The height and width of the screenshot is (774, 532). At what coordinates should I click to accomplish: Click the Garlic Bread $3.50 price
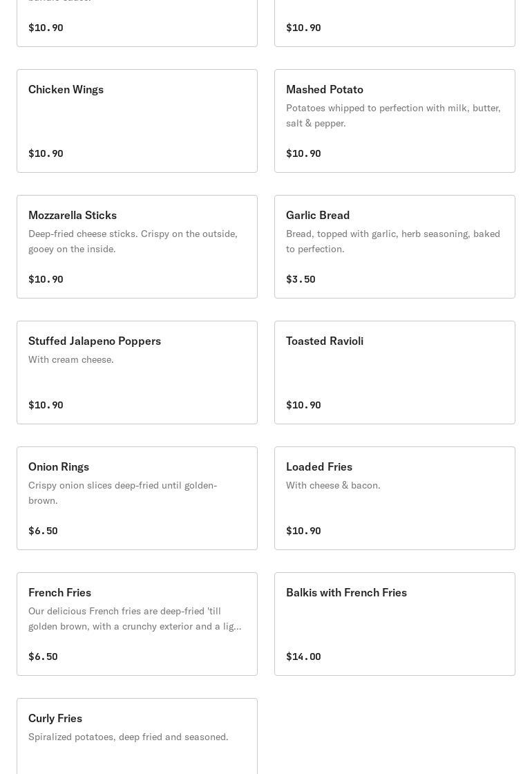click(x=301, y=279)
